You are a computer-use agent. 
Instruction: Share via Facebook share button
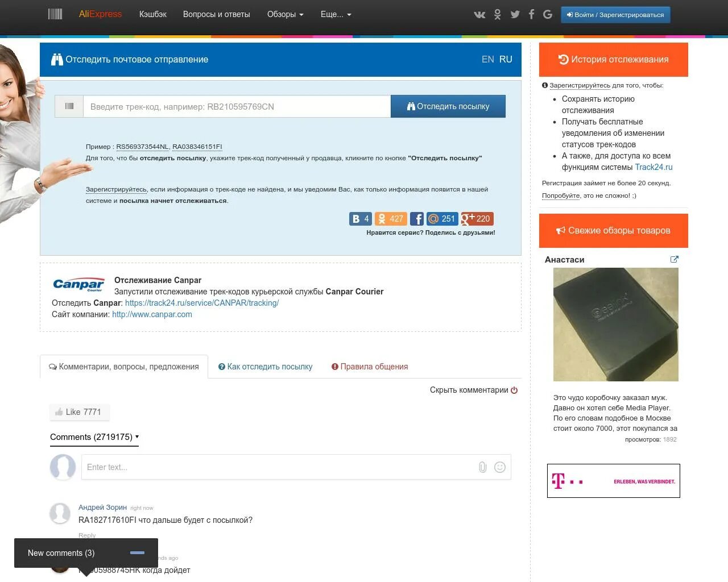click(x=417, y=219)
